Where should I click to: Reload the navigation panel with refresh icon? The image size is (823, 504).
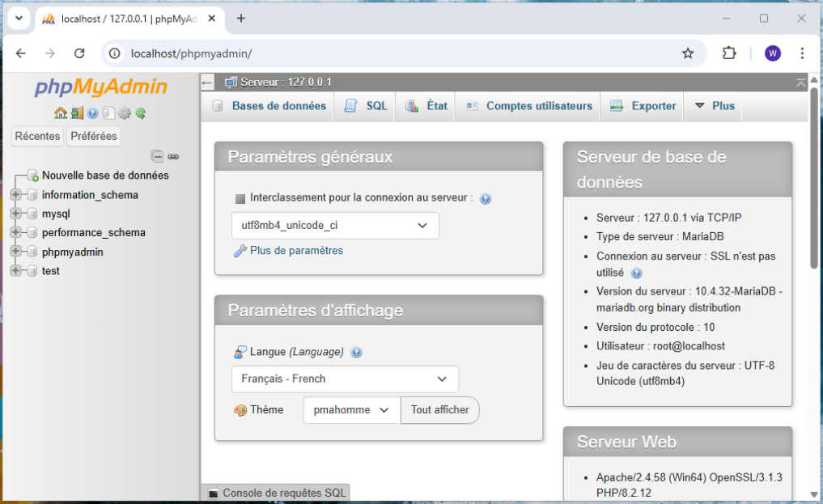point(141,113)
